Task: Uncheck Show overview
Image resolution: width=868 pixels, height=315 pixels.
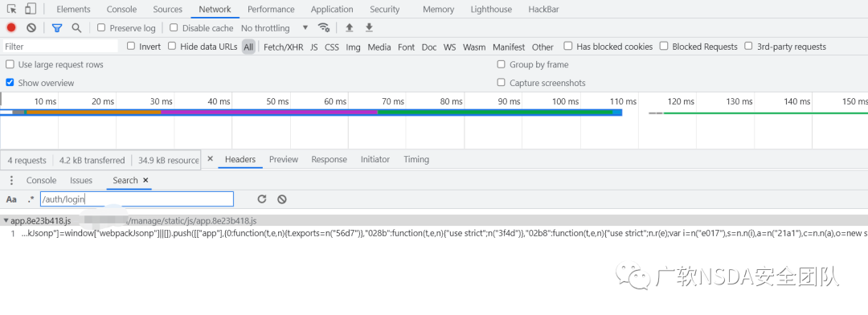Action: [10, 83]
